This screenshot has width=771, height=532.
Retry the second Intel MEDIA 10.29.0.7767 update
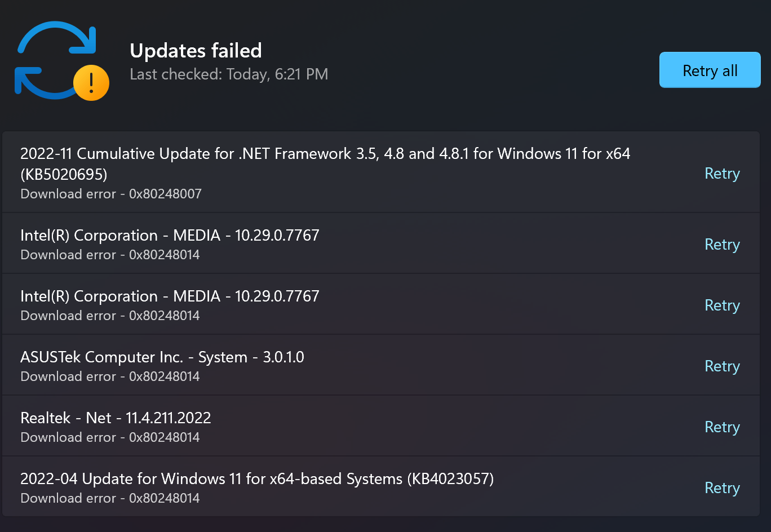(x=722, y=305)
